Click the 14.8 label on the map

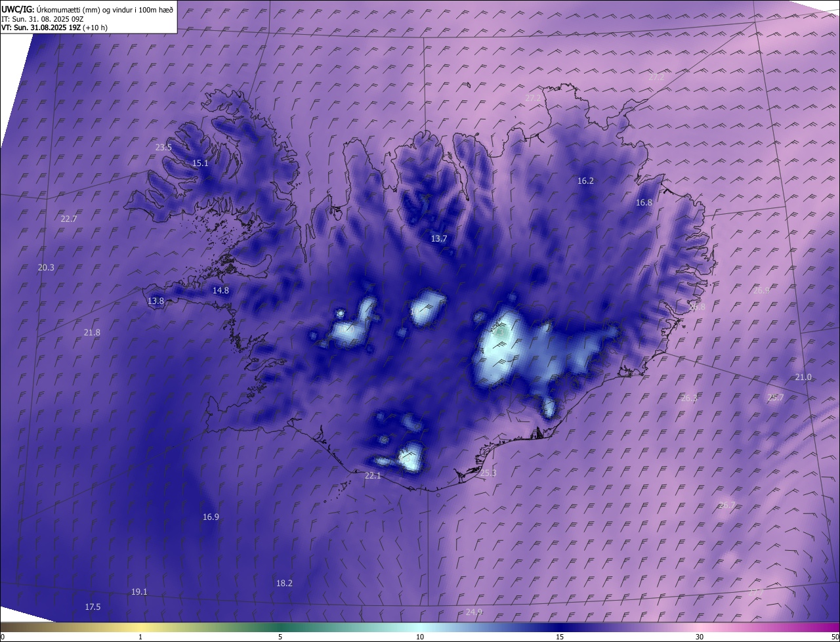pos(220,291)
